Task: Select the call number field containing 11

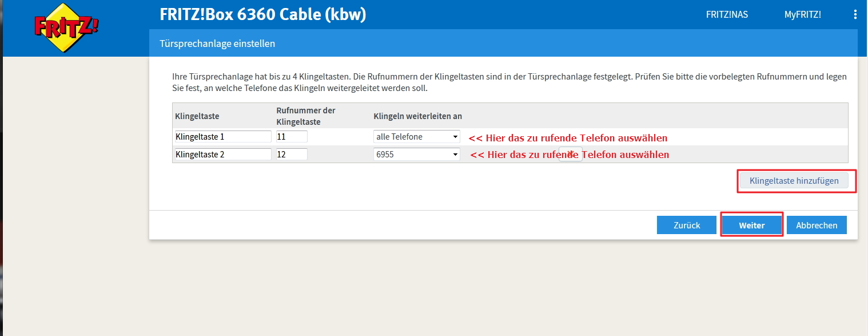Action: 292,137
